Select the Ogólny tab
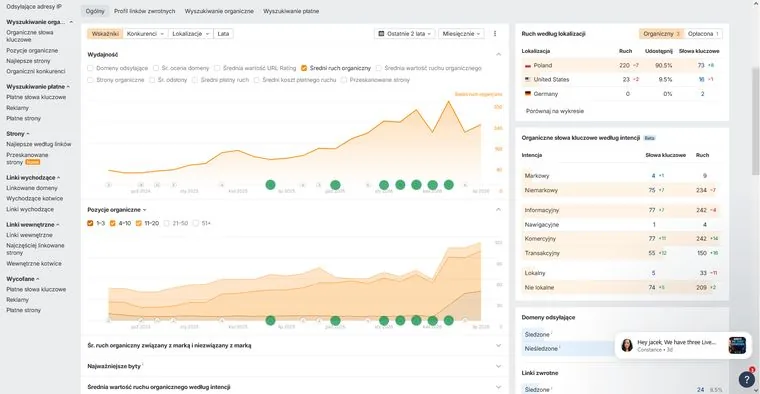This screenshot has height=394, width=760. pos(95,11)
